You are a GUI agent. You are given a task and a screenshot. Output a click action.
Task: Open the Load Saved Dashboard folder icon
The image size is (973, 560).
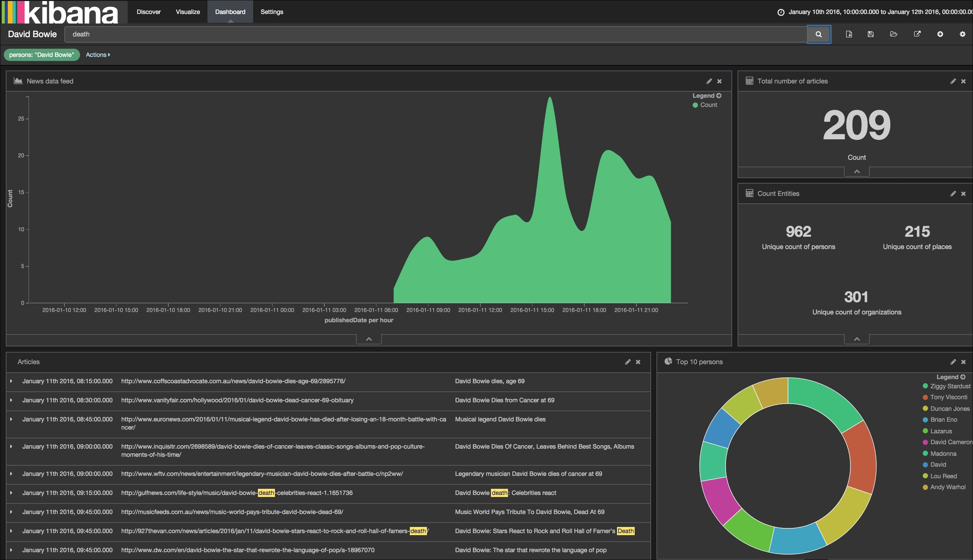pyautogui.click(x=894, y=34)
